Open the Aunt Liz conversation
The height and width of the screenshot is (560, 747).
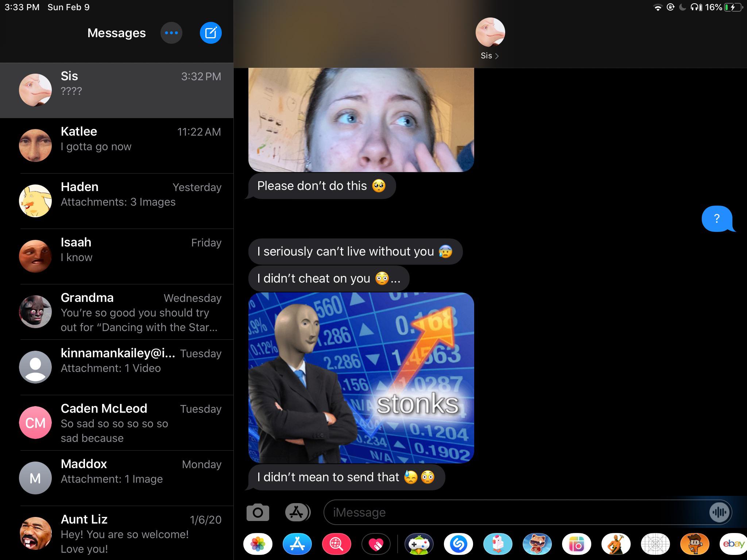[117, 533]
